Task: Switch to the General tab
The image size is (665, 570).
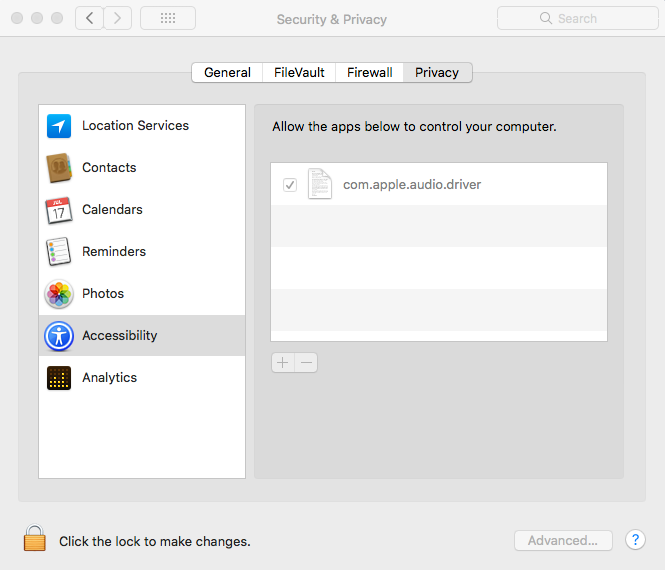Action: 227,73
